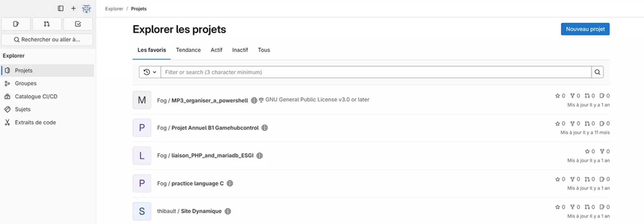The width and height of the screenshot is (644, 224).
Task: Switch to the Tendance tab
Action: coord(188,50)
